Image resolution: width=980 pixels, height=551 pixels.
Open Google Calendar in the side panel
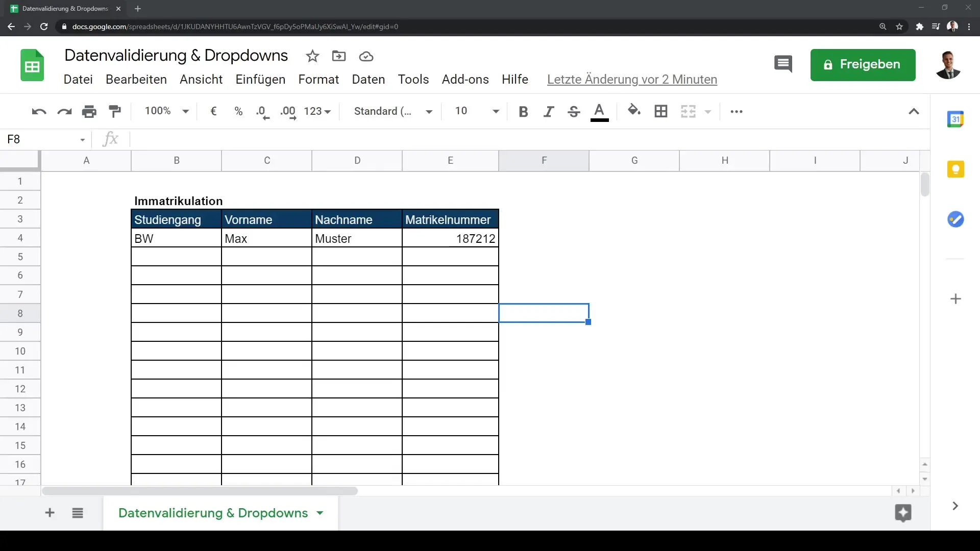click(x=955, y=119)
